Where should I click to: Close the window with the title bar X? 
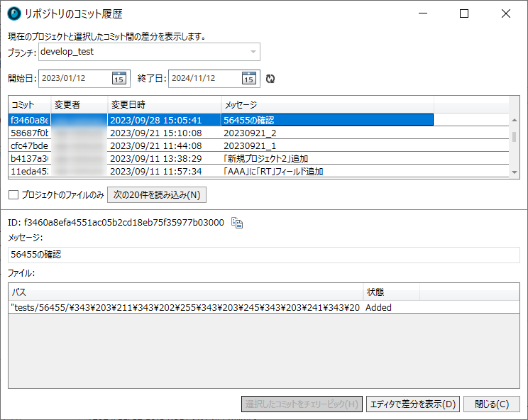tap(506, 13)
